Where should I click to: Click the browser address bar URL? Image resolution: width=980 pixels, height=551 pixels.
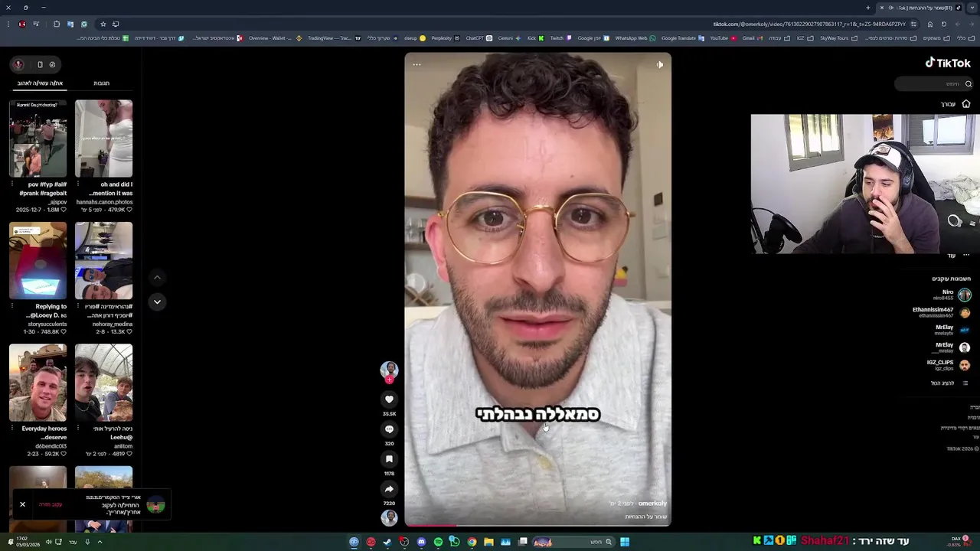coord(809,24)
